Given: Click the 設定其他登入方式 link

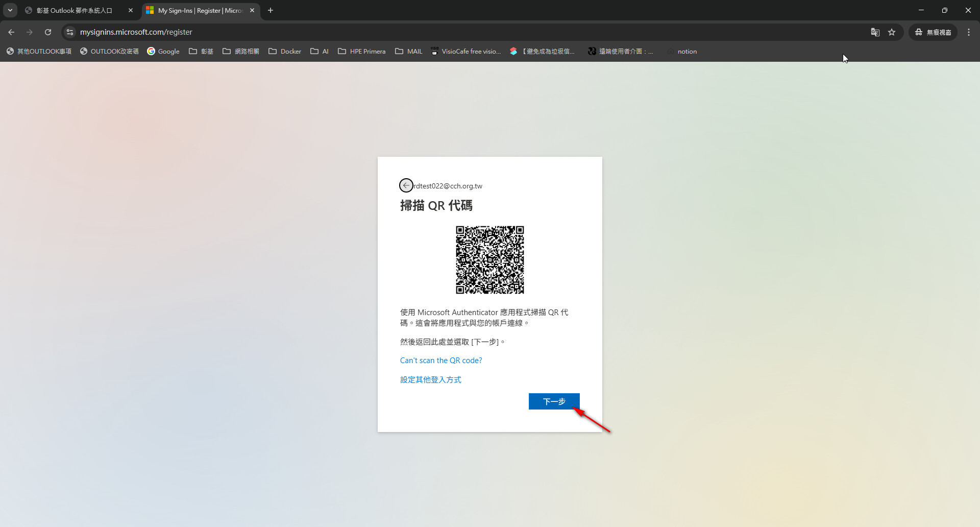Looking at the screenshot, I should (x=431, y=380).
